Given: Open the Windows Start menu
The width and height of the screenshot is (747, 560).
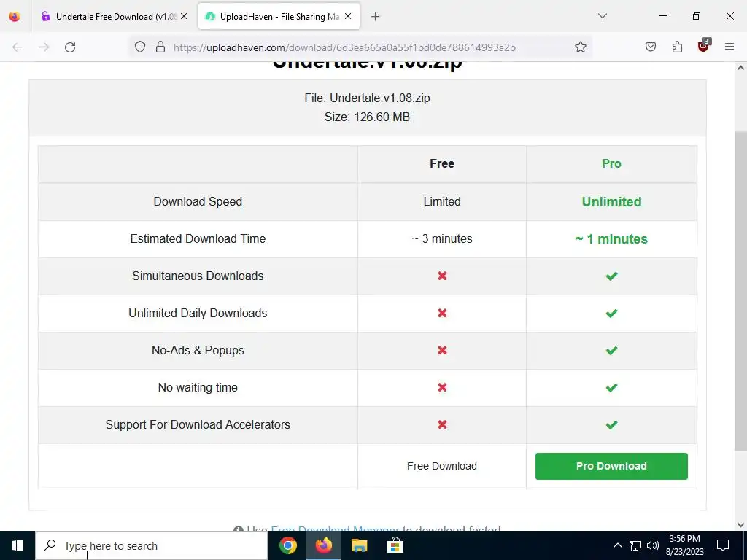Looking at the screenshot, I should (x=18, y=545).
